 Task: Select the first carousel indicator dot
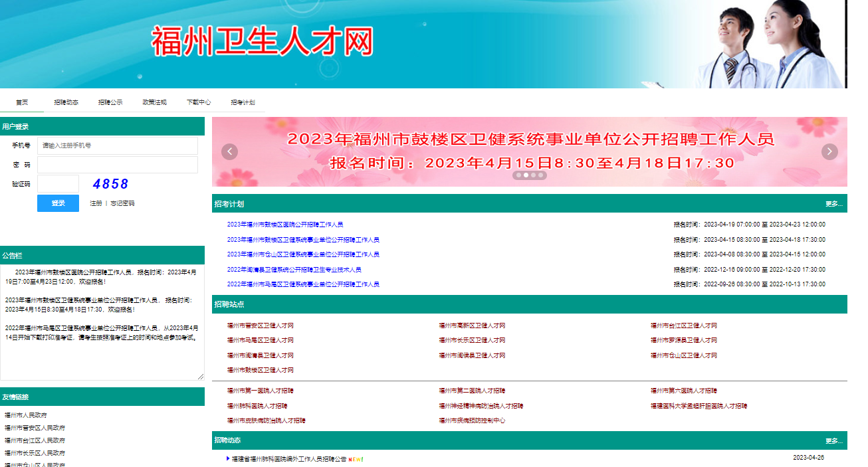point(518,175)
